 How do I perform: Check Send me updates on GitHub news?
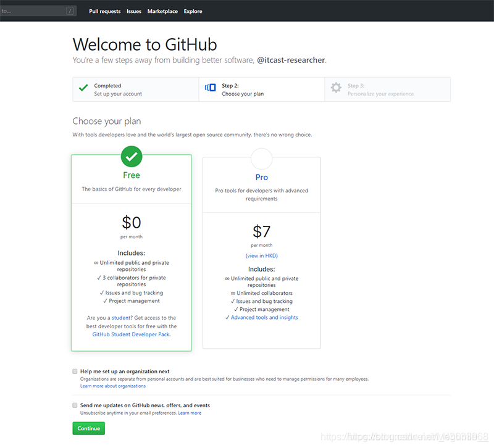click(75, 405)
